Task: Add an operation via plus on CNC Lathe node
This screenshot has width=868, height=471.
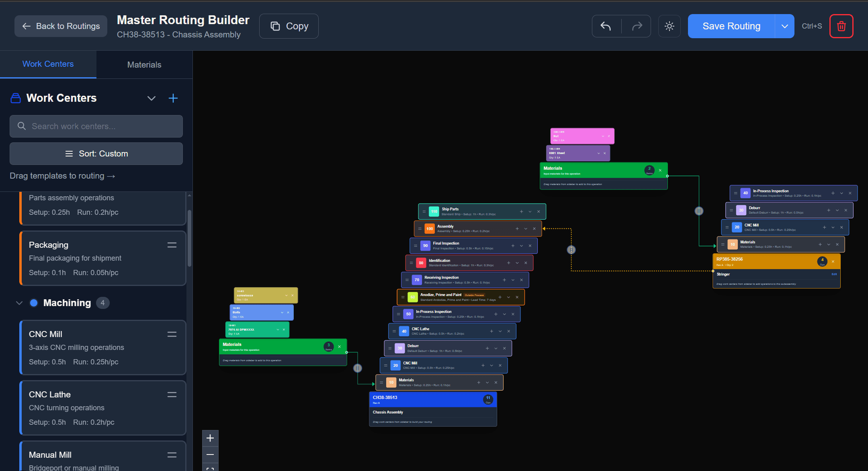Action: (x=491, y=331)
